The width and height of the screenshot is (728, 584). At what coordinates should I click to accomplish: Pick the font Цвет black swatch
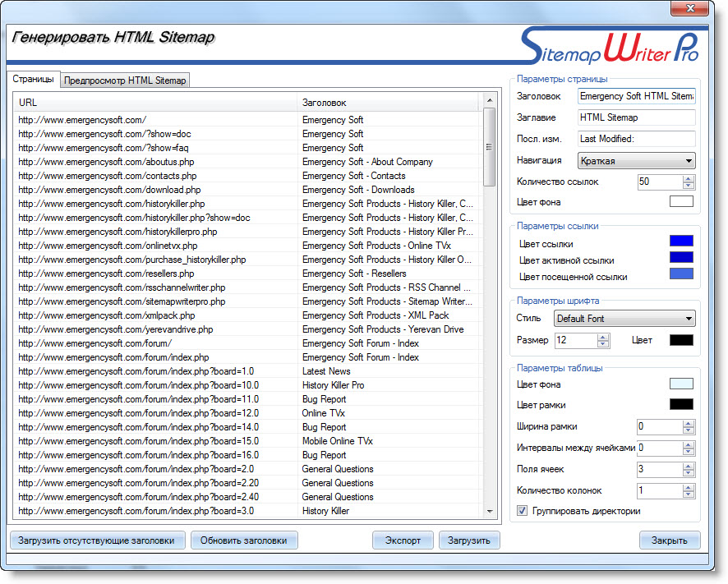tap(681, 340)
